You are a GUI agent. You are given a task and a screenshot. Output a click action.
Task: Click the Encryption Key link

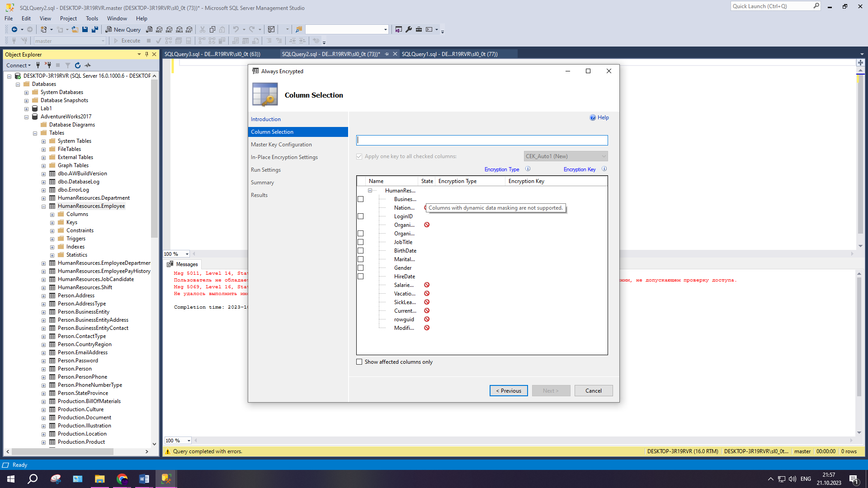pos(580,169)
